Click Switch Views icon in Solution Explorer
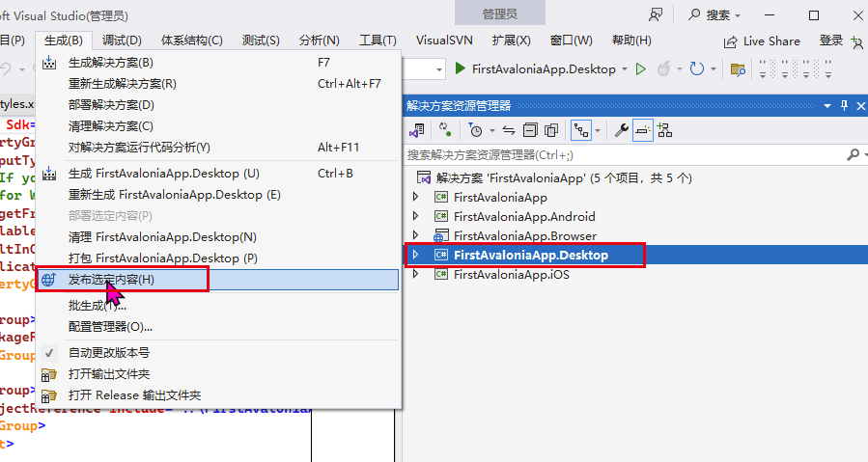Image resolution: width=868 pixels, height=462 pixels. (x=416, y=130)
